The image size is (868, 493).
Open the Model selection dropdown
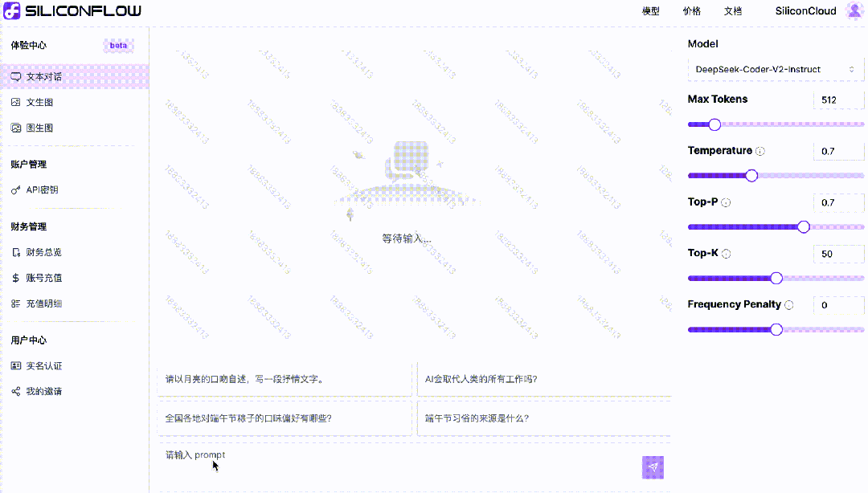[x=774, y=70]
